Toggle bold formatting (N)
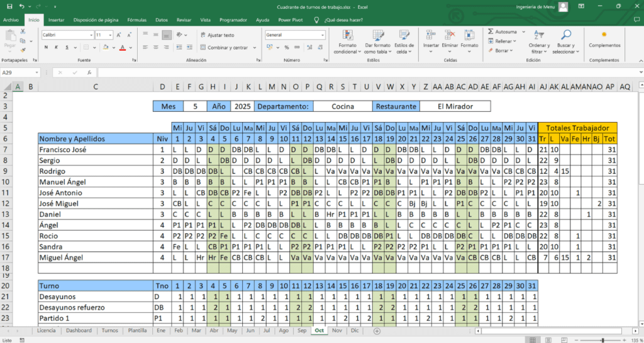 tap(45, 47)
